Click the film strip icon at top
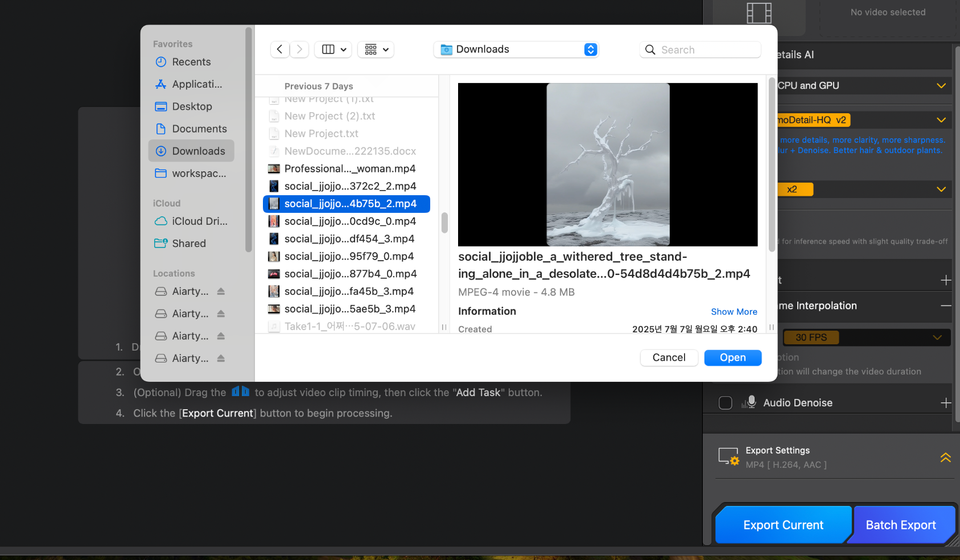This screenshot has height=560, width=960. coord(759,13)
